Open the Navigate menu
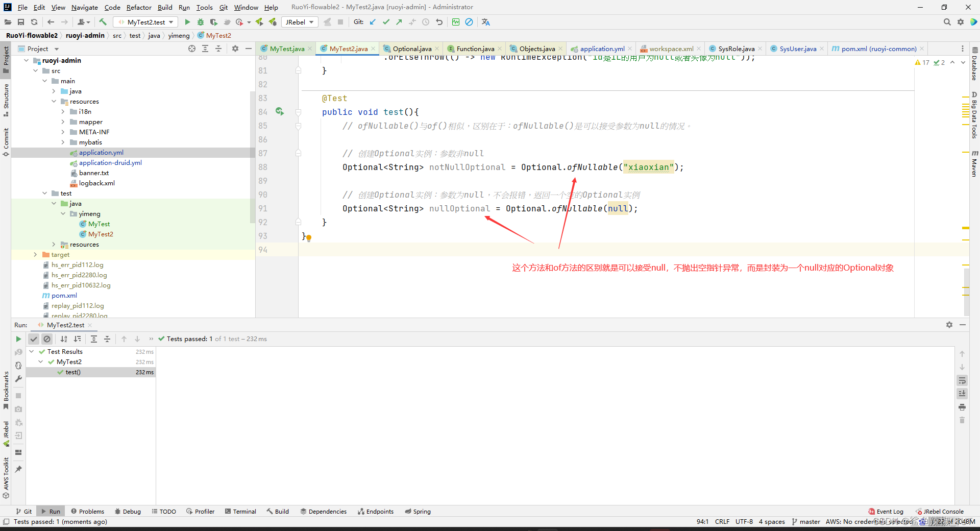Viewport: 980px width, 531px height. [x=84, y=7]
